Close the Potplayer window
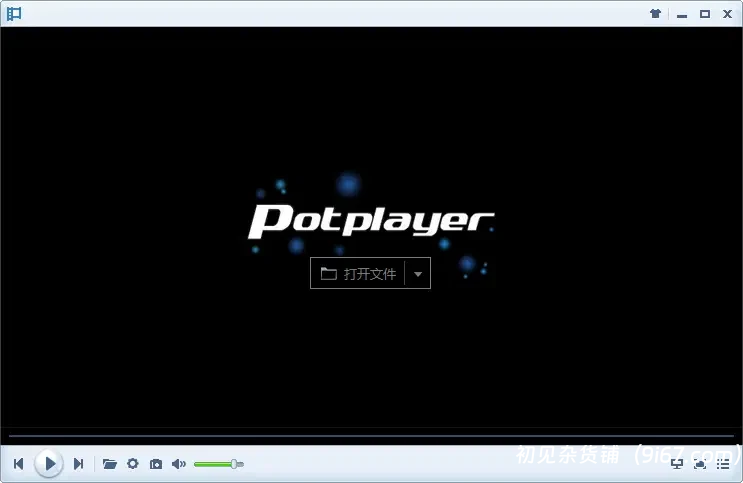743x483 pixels. click(727, 14)
